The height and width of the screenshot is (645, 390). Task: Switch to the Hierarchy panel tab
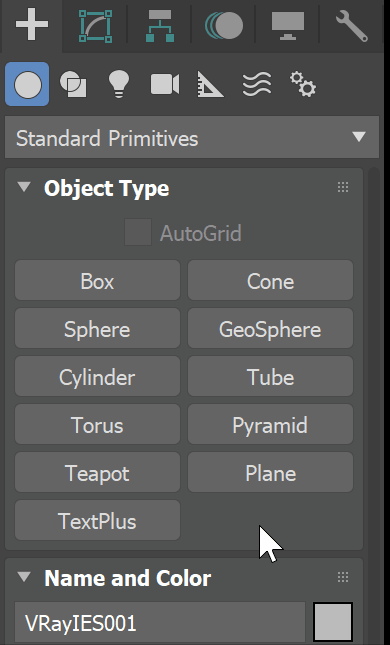pyautogui.click(x=160, y=26)
